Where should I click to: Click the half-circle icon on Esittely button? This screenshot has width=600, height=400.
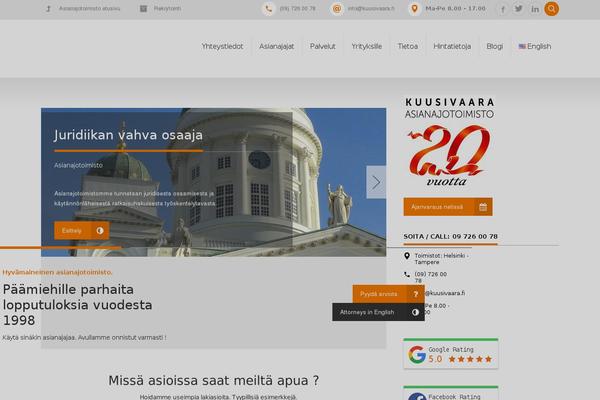point(100,230)
